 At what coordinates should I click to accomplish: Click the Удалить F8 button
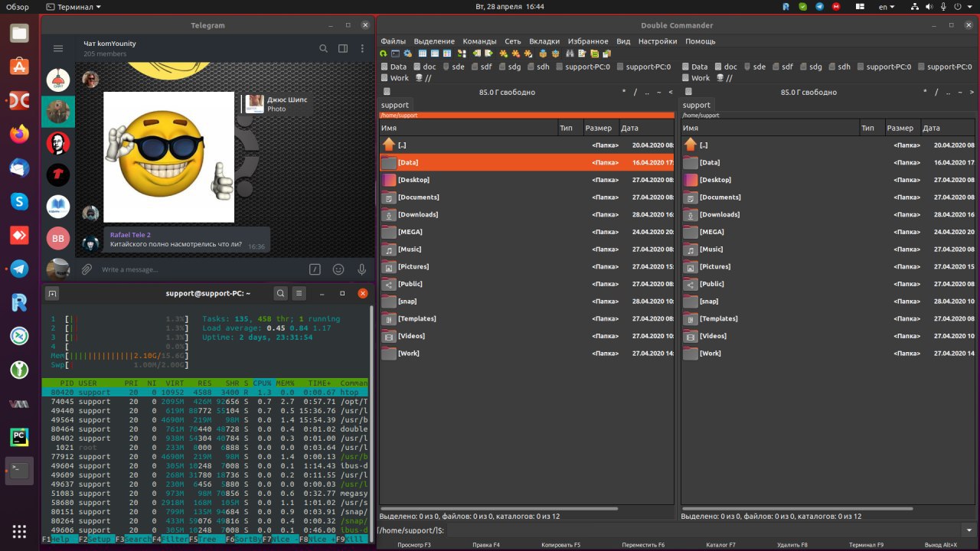[x=792, y=545]
